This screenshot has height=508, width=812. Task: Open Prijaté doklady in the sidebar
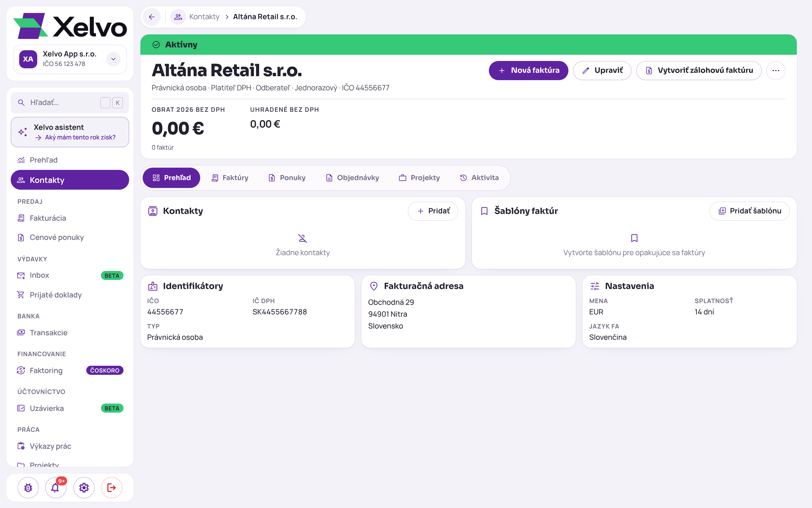70,295
